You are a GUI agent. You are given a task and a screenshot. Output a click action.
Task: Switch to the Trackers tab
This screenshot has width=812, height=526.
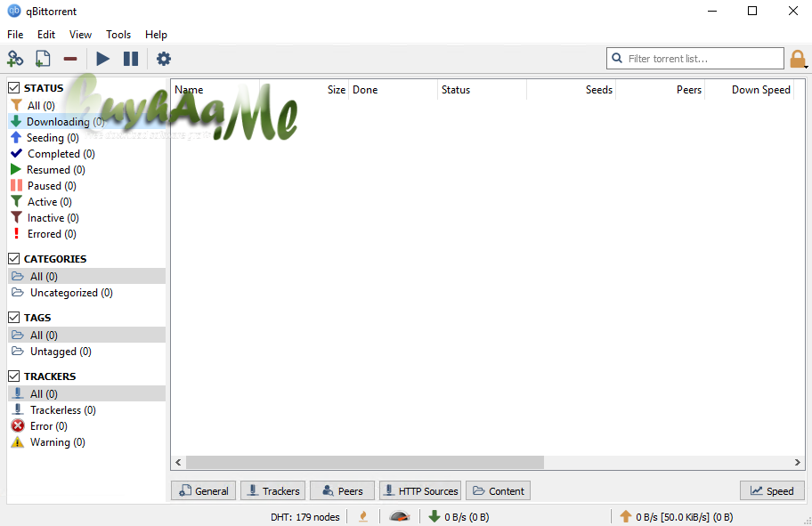click(x=273, y=490)
